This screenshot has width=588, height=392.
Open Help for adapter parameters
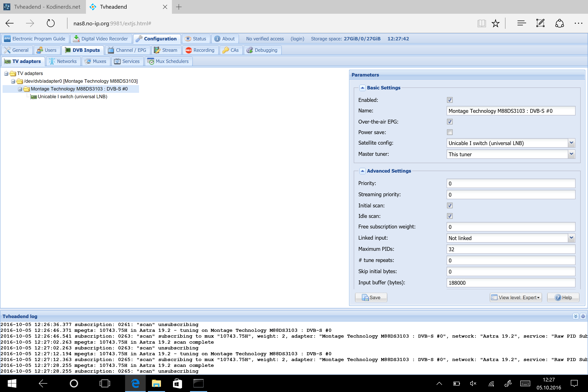563,297
